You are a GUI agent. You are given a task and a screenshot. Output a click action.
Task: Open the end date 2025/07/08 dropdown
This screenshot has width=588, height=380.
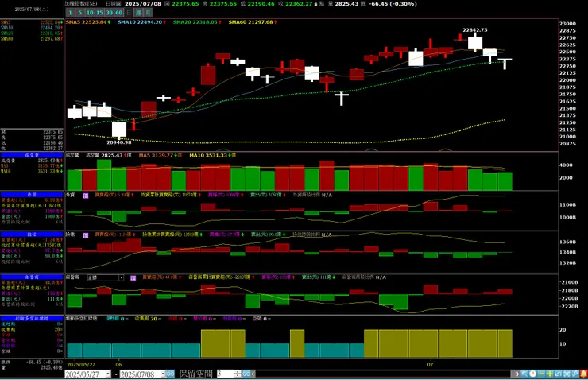(163, 374)
